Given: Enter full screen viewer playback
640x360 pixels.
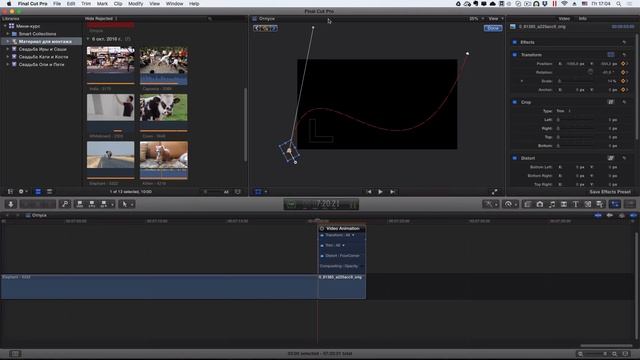Looking at the screenshot, I should coord(494,192).
